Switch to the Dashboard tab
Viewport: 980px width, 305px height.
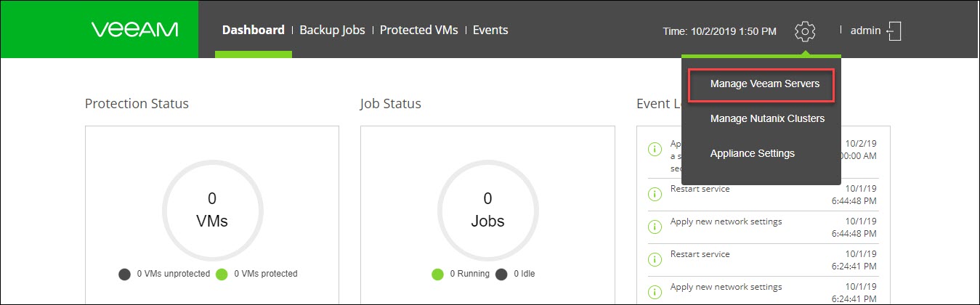pos(253,30)
